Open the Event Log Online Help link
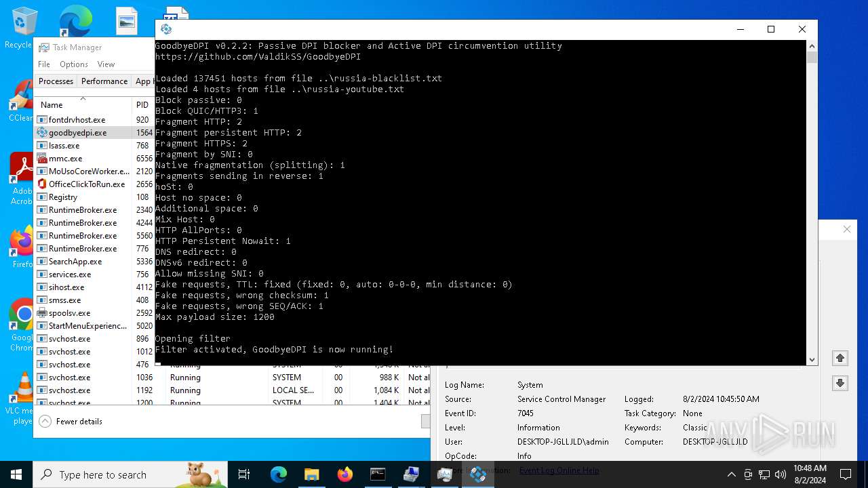The width and height of the screenshot is (868, 488). point(559,470)
